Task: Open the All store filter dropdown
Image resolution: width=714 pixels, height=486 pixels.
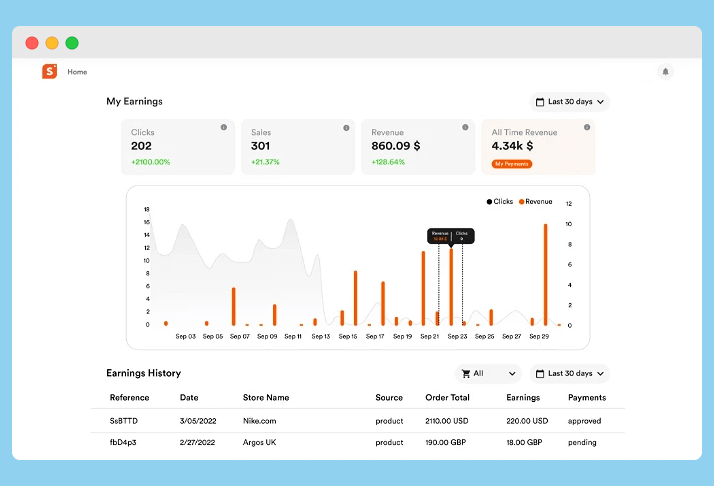Action: point(488,373)
